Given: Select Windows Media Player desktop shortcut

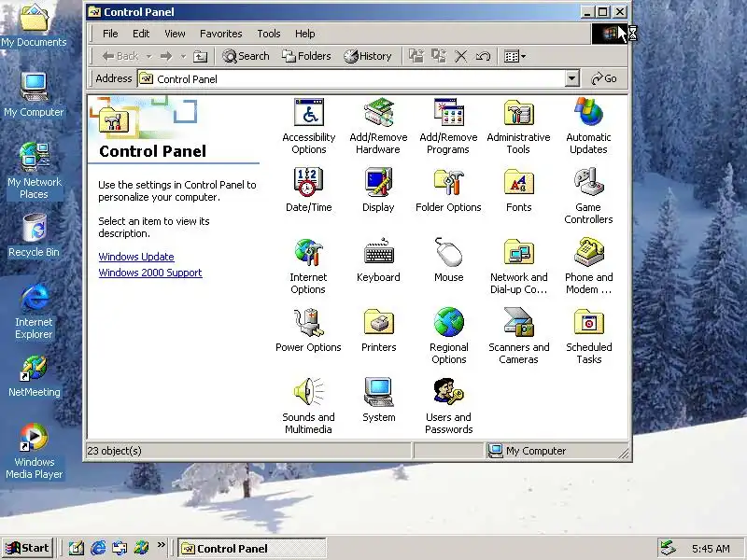Looking at the screenshot, I should pyautogui.click(x=34, y=451).
